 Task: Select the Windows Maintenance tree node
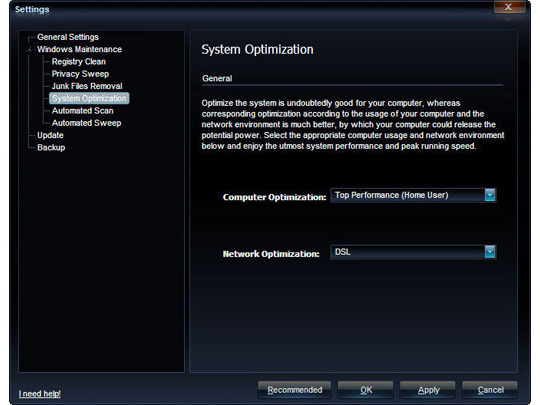pyautogui.click(x=80, y=49)
